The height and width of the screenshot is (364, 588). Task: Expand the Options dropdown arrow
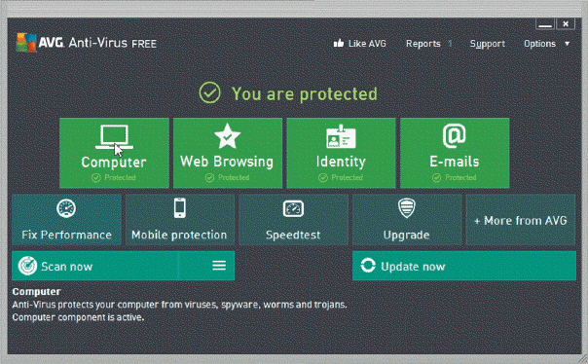coord(568,44)
